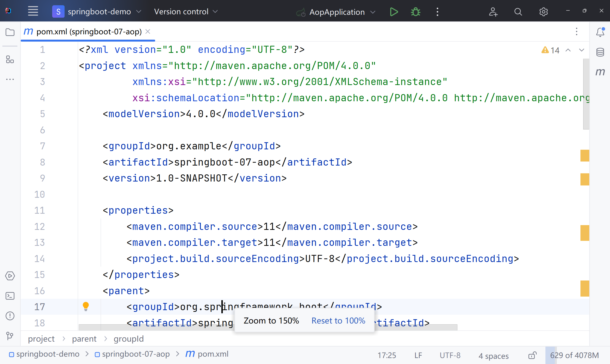
Task: Click project.build.sourceEncoding opening tag on line 14
Action: [x=216, y=259]
